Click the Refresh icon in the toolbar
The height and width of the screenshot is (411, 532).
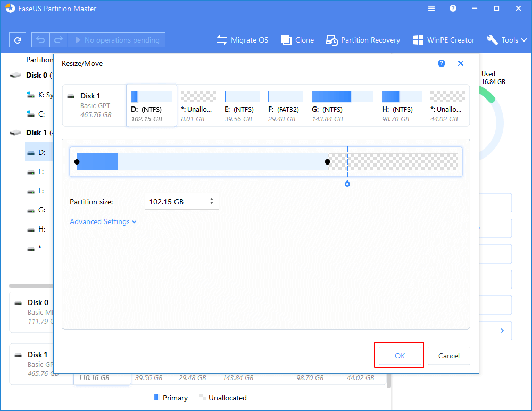point(18,40)
